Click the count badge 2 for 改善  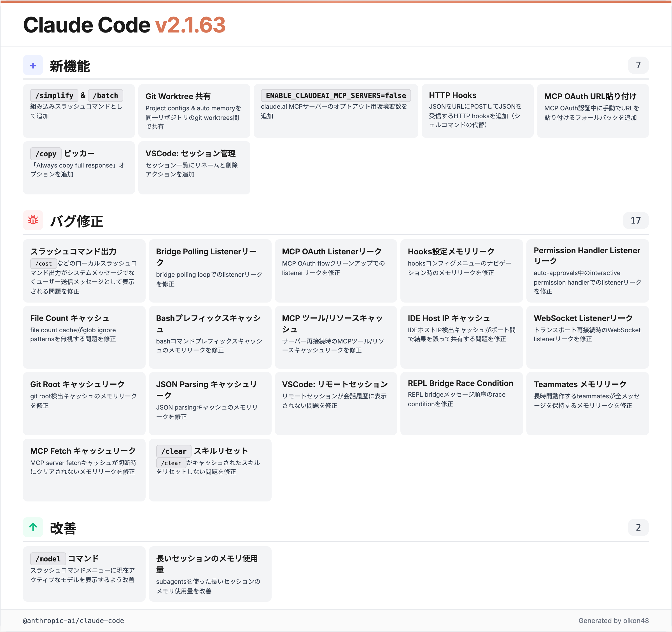point(638,527)
